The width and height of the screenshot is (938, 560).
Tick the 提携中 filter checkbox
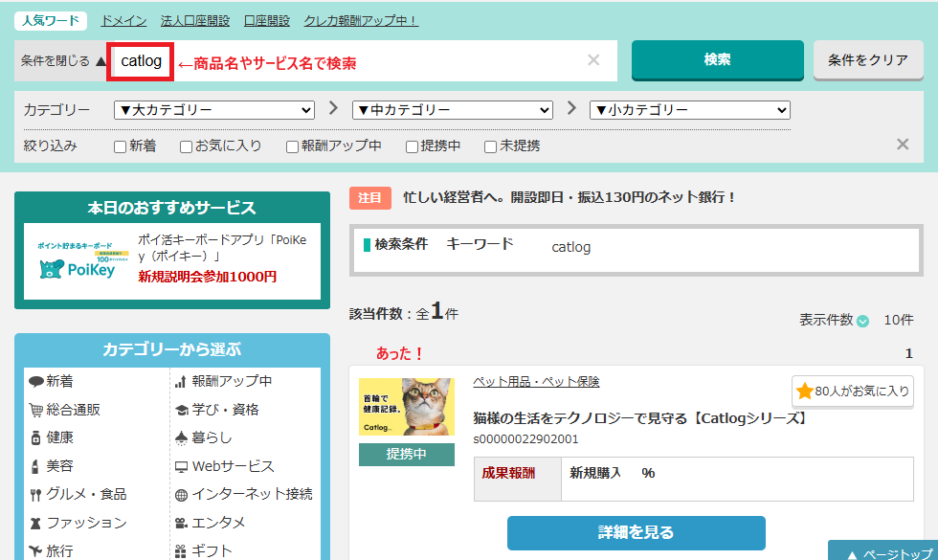coord(412,146)
